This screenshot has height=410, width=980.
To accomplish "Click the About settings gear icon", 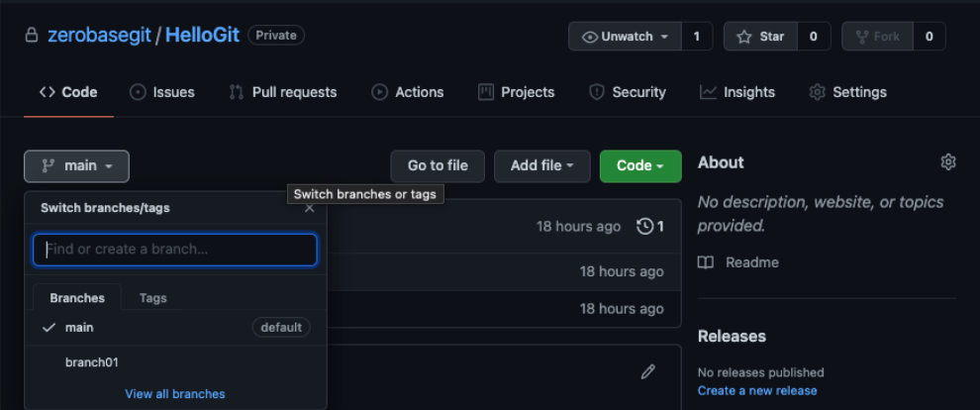I will 948,162.
